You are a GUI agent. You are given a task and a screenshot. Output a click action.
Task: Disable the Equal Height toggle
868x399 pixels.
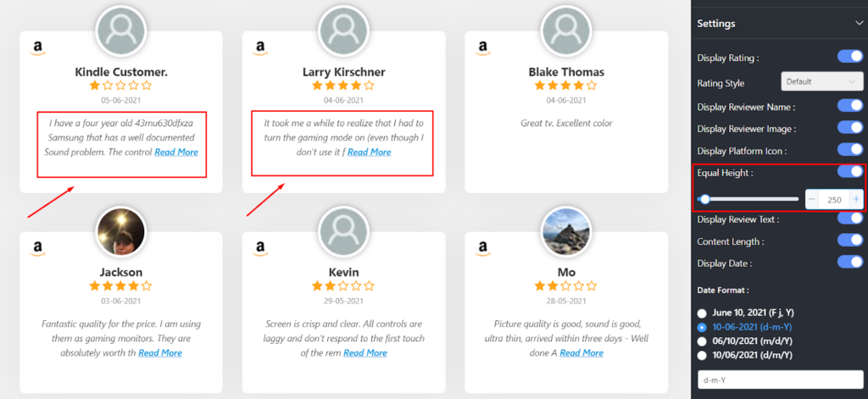pos(849,172)
